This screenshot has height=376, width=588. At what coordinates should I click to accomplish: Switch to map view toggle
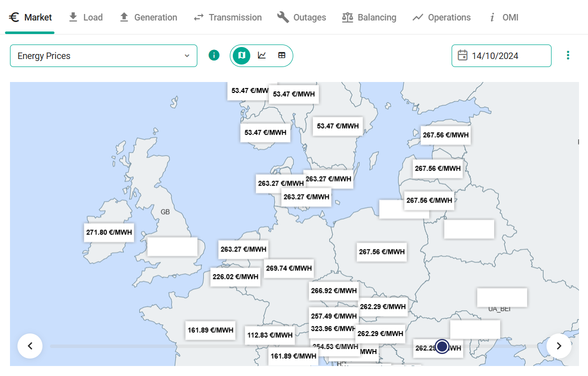click(x=241, y=55)
